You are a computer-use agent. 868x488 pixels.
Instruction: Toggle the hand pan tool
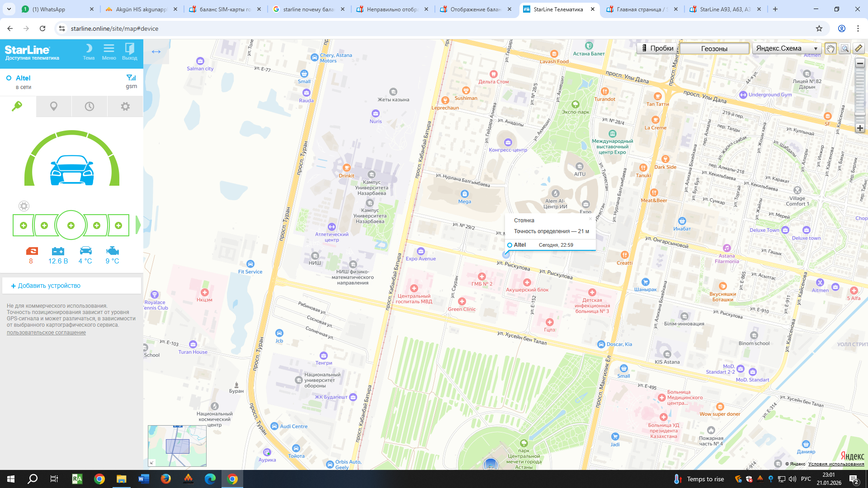(x=830, y=48)
